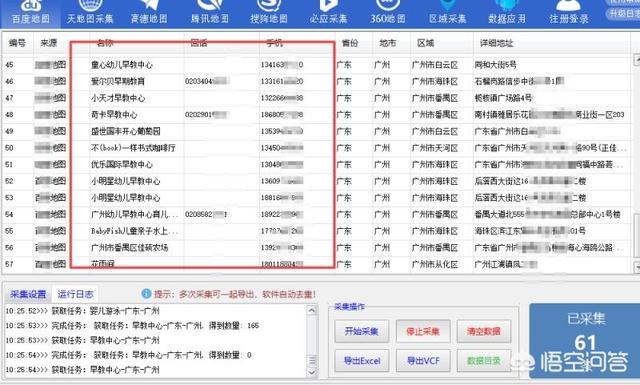Select row 奇卡早教中心
The width and height of the screenshot is (640, 385).
click(x=316, y=115)
